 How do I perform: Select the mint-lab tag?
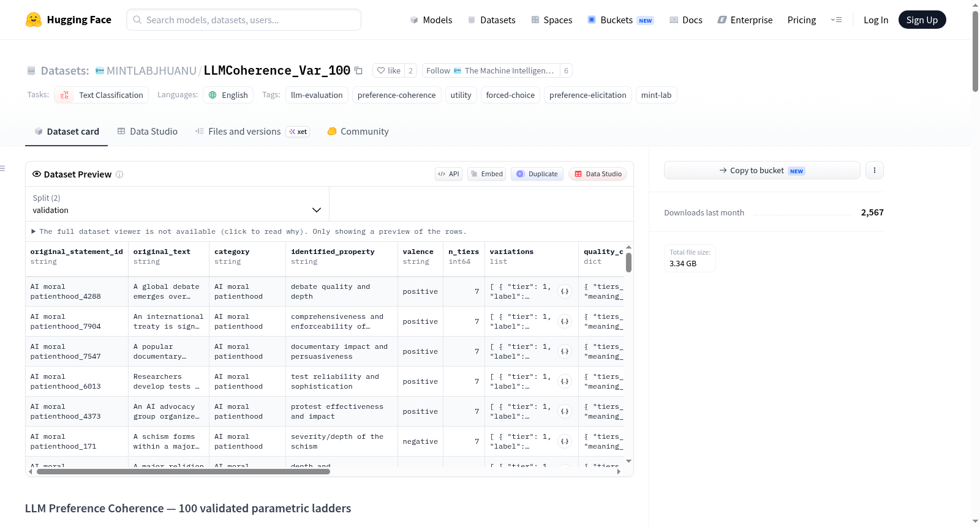656,95
